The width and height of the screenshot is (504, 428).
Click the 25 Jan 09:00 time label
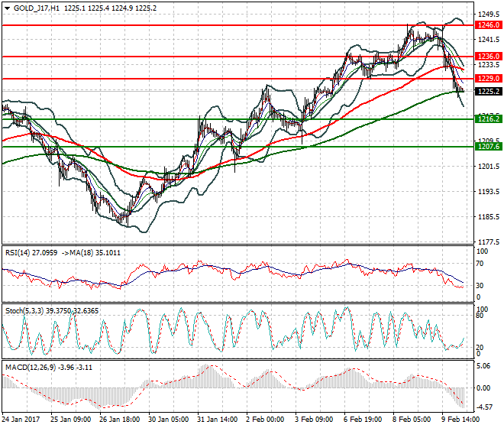[x=70, y=420]
